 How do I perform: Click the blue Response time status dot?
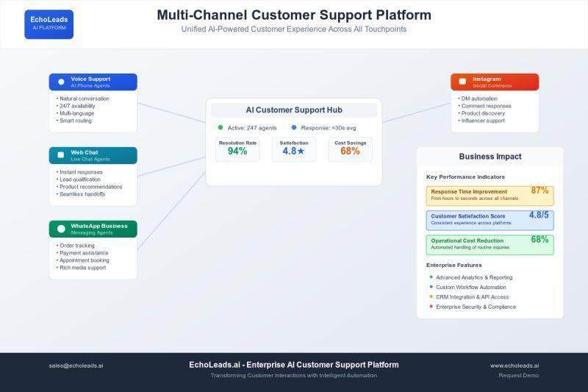[x=294, y=127]
